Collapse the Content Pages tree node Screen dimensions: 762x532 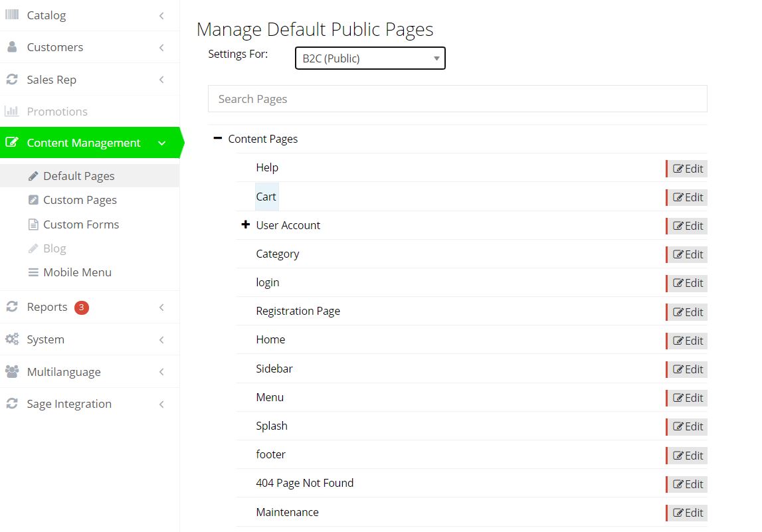click(x=217, y=138)
